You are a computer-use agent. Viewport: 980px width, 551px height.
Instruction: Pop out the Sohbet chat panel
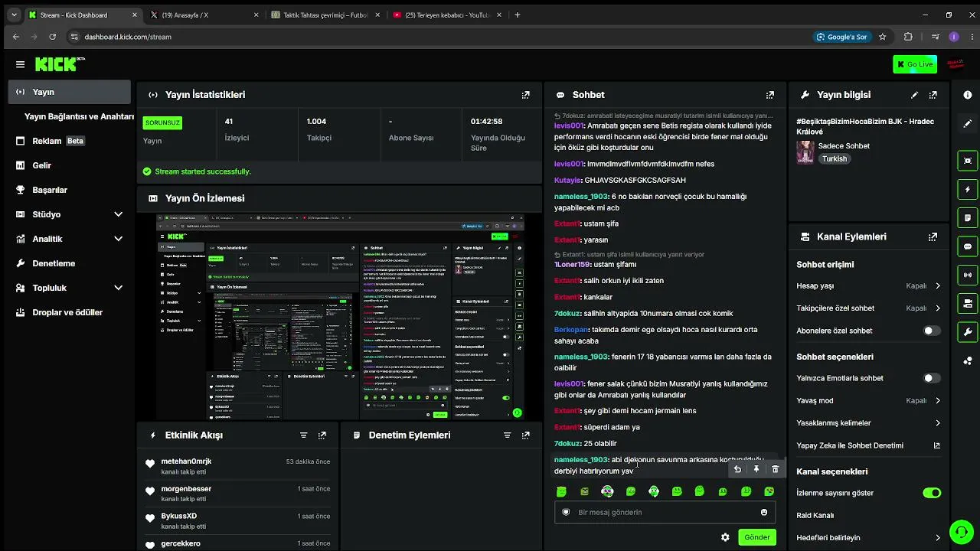point(769,95)
